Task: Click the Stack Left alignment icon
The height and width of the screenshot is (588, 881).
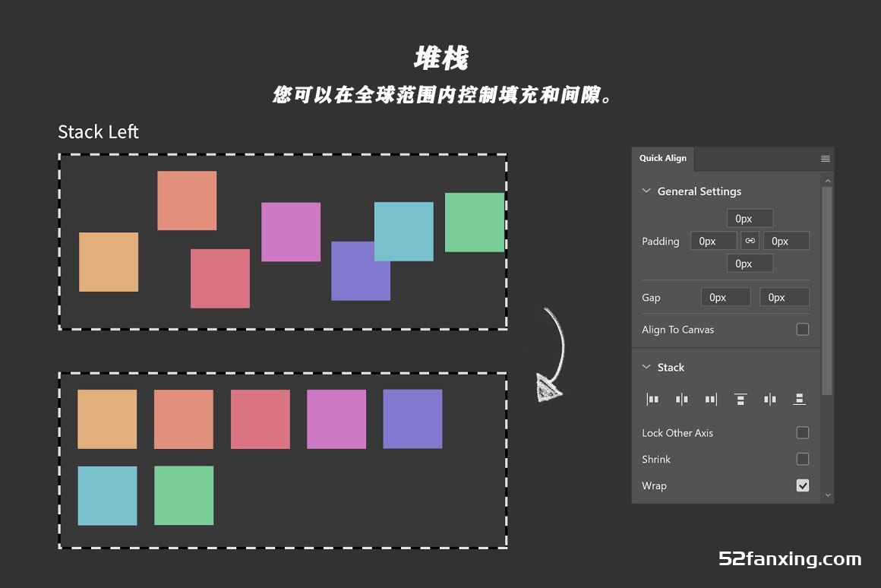Action: click(x=652, y=399)
